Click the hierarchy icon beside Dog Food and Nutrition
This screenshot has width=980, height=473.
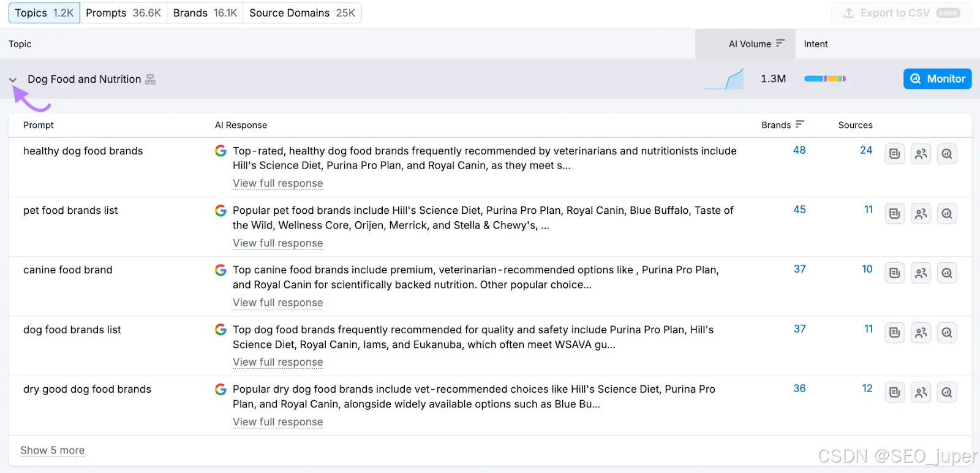click(150, 79)
